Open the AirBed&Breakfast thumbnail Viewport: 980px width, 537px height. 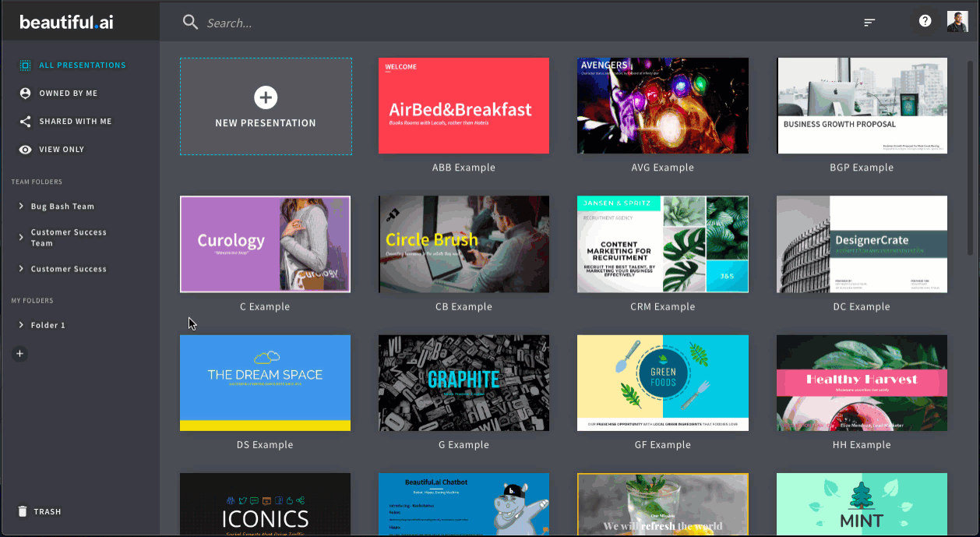464,105
